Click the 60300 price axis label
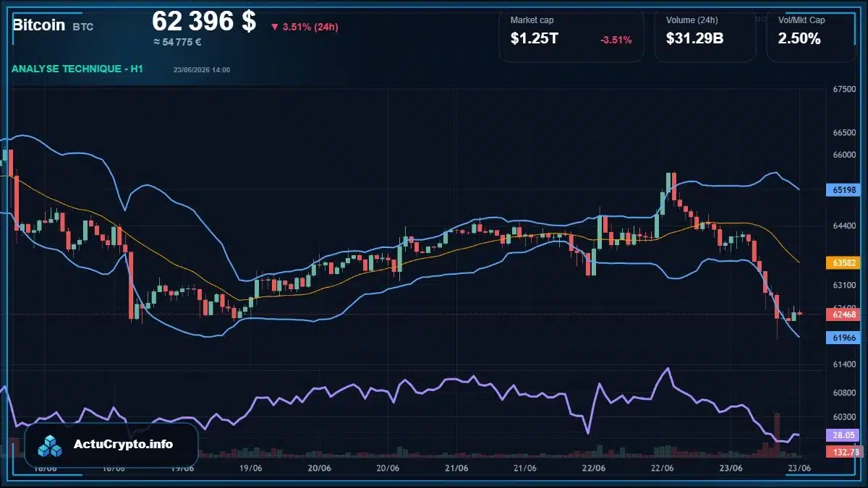This screenshot has width=868, height=488. [x=845, y=416]
